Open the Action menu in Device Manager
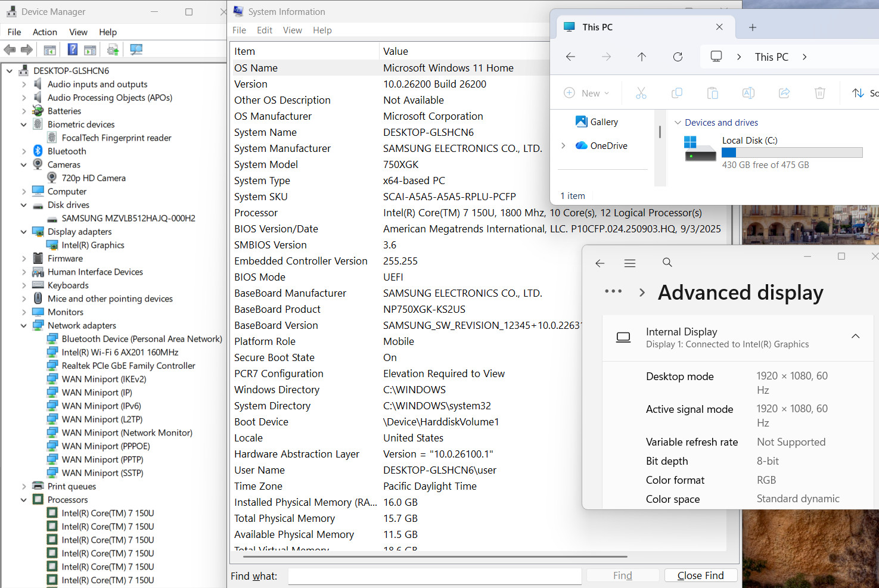Viewport: 879px width, 588px height. [x=45, y=32]
